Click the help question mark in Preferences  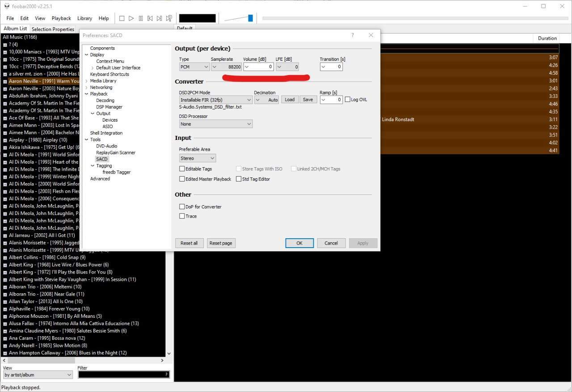click(x=353, y=35)
